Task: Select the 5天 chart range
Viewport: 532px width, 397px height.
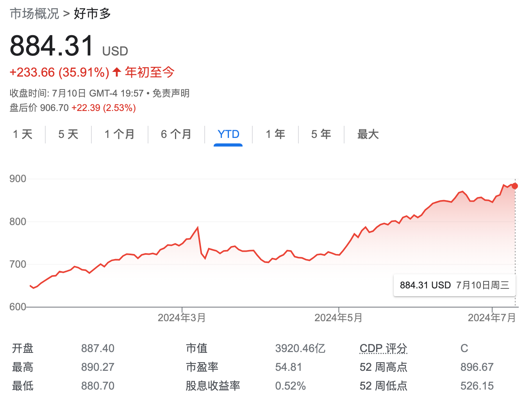Action: (x=68, y=134)
